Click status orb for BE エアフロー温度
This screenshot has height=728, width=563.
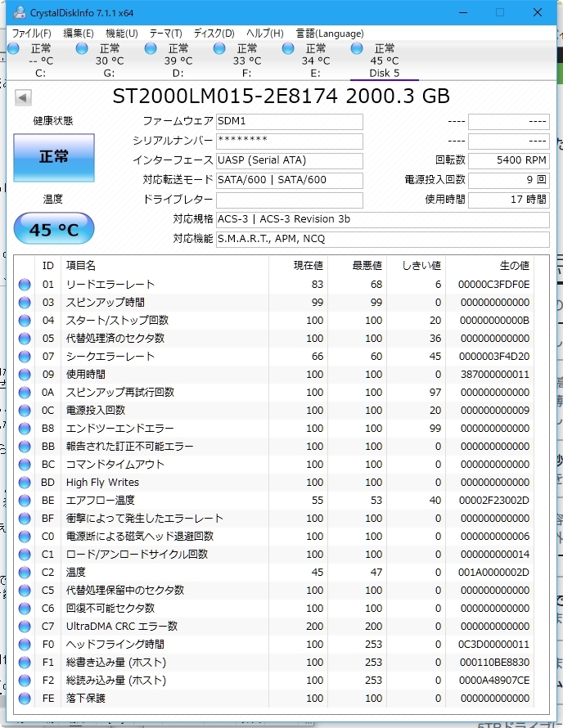click(25, 501)
